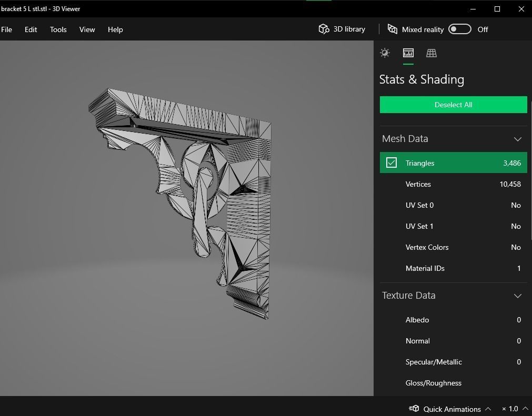The height and width of the screenshot is (416, 532).
Task: Maximize the 3D Viewer window
Action: pos(497,9)
